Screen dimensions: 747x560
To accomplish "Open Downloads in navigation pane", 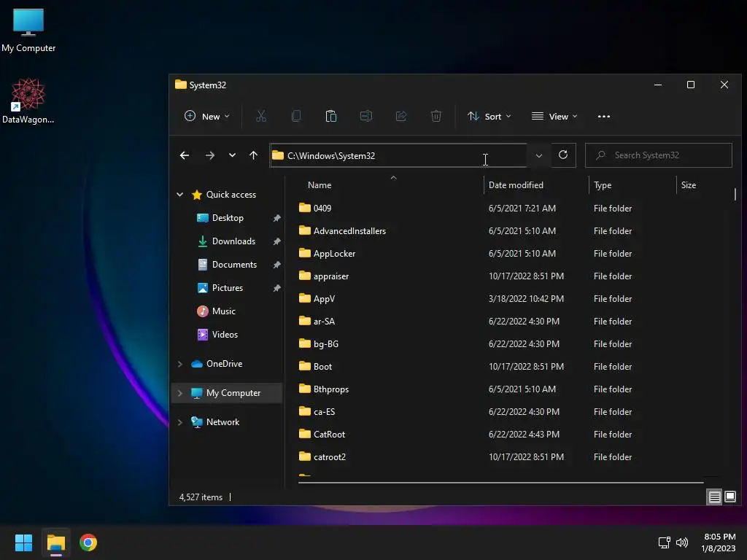I will coord(233,241).
